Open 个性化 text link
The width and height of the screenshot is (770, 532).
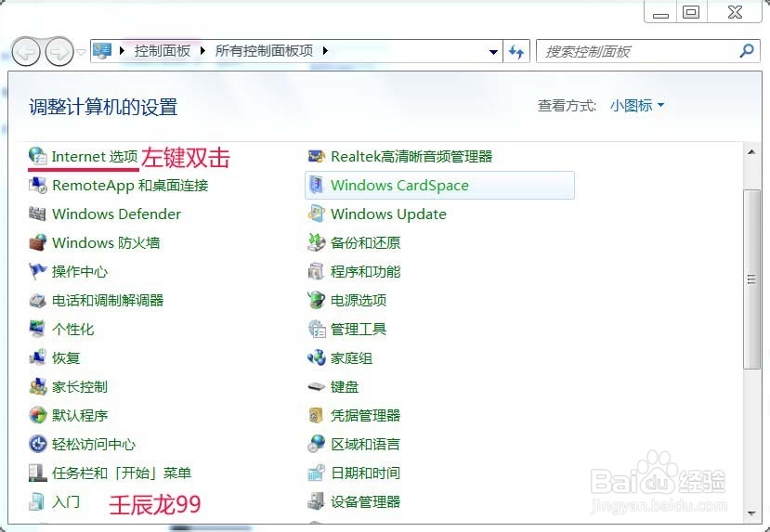pyautogui.click(x=72, y=330)
